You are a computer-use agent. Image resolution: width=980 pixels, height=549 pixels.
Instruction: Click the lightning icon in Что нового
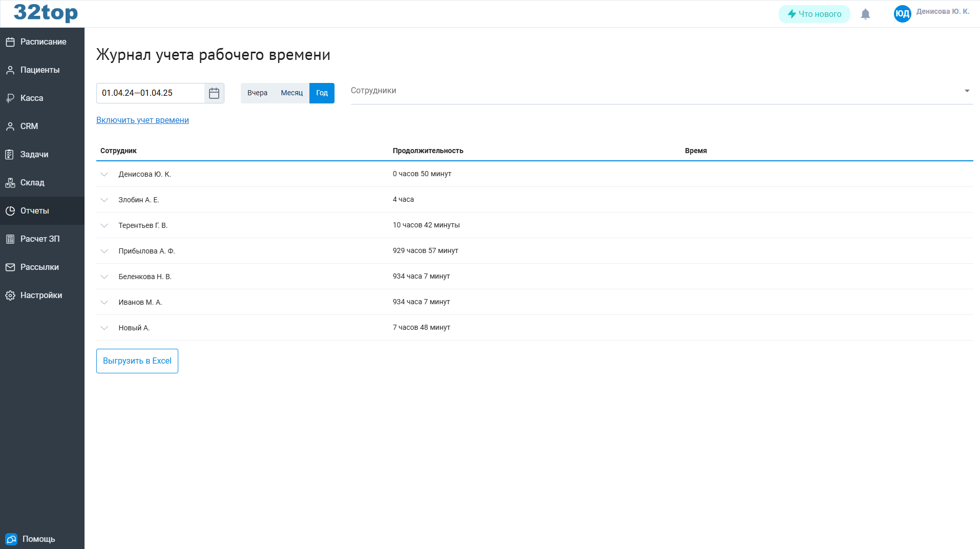pyautogui.click(x=792, y=14)
